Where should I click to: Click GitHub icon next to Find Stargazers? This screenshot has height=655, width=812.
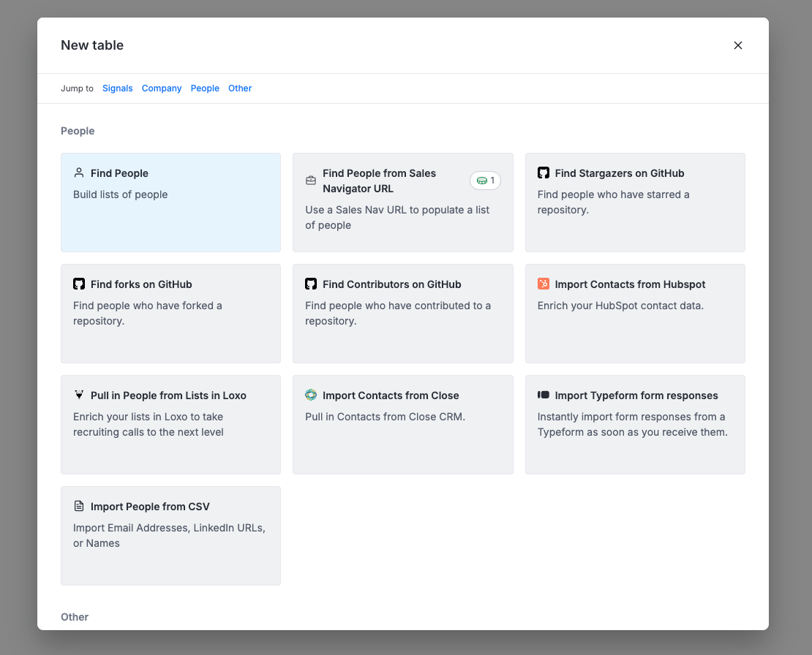pos(544,173)
